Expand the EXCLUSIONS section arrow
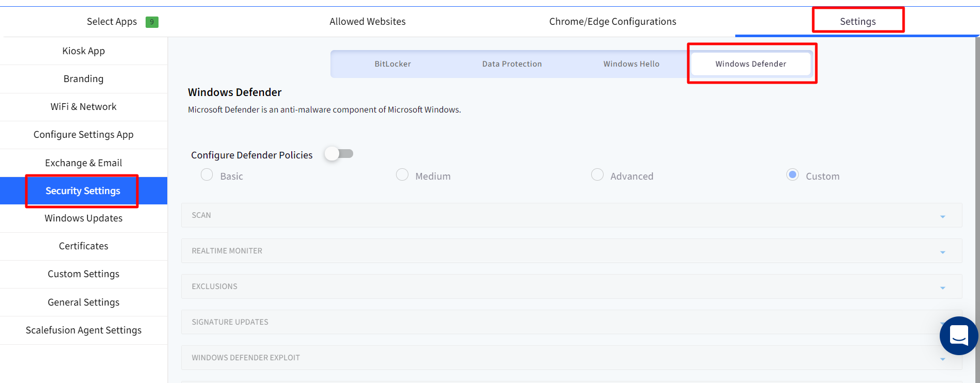 (942, 288)
